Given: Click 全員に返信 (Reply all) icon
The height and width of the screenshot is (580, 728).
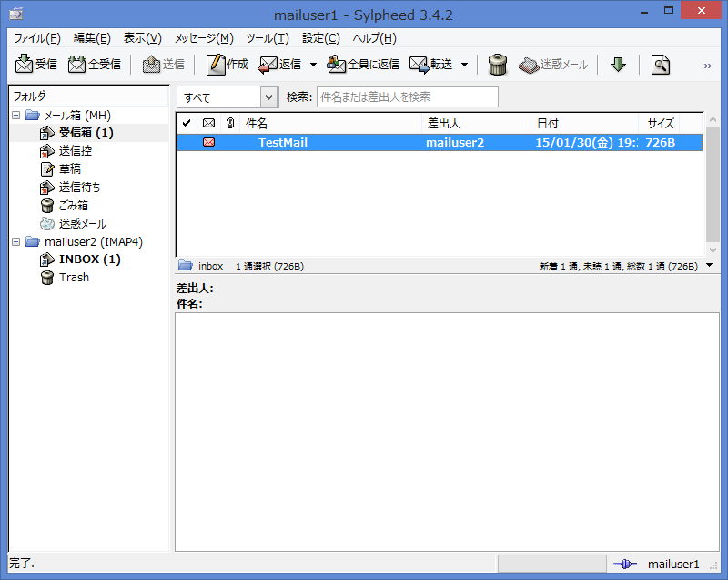Looking at the screenshot, I should [x=363, y=64].
